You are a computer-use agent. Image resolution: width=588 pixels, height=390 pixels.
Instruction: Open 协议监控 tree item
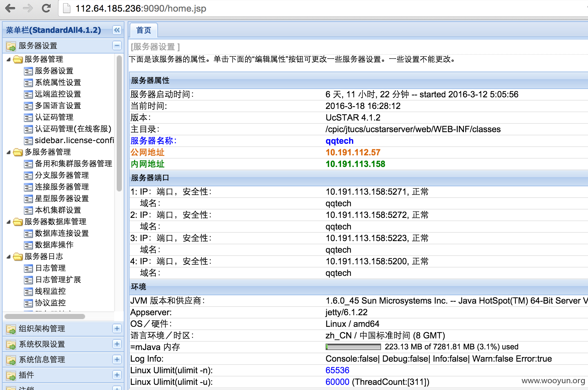(50, 303)
